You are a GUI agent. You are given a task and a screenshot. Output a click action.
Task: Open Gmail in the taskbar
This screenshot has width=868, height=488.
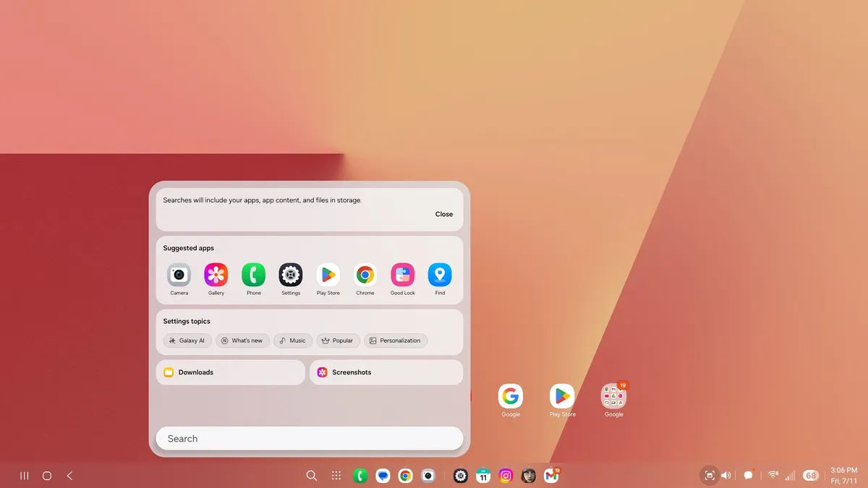click(551, 476)
